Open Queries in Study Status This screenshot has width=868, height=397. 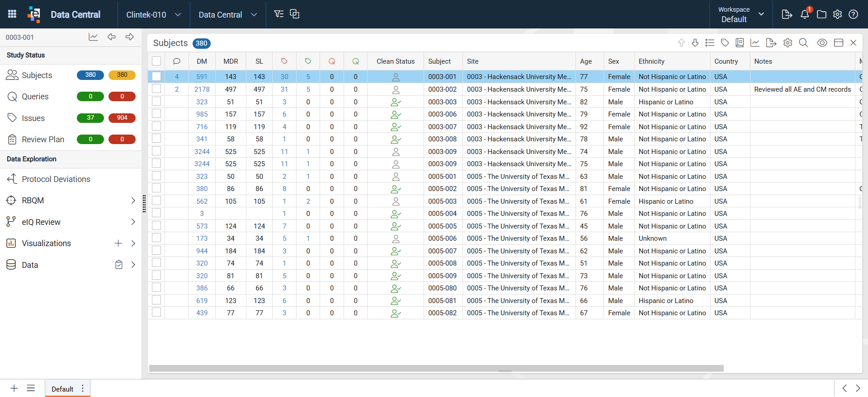[35, 97]
